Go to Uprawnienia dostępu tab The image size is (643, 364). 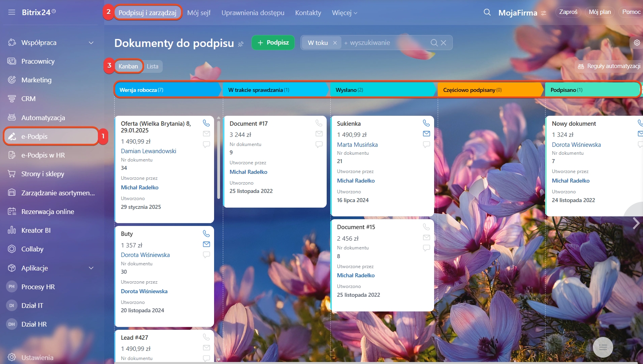253,13
